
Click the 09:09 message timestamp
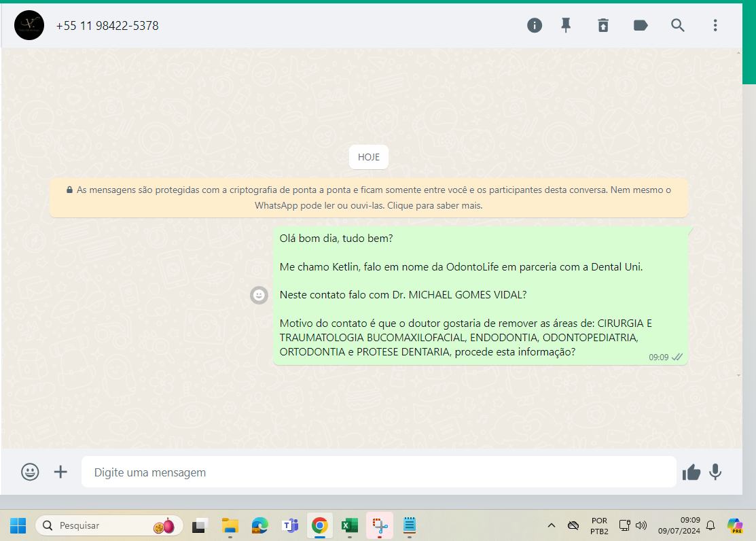point(659,357)
